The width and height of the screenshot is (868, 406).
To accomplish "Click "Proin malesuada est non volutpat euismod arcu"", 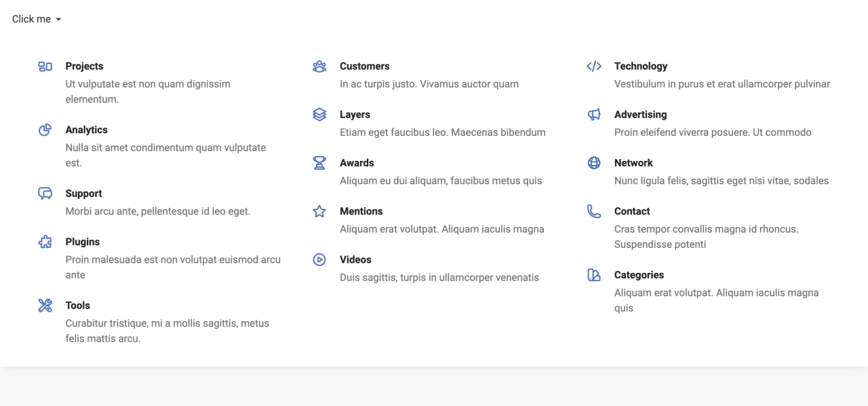I will (x=173, y=259).
